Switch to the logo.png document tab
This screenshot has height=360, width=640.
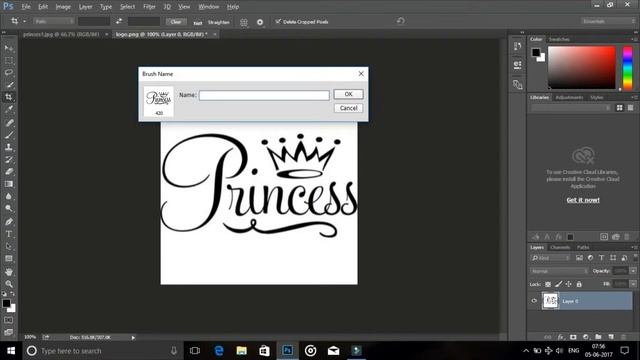pyautogui.click(x=162, y=34)
